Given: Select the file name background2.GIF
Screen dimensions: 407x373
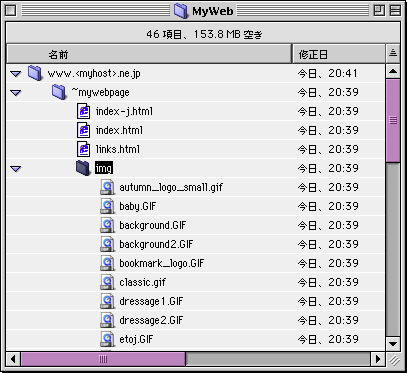Looking at the screenshot, I should click(x=156, y=244).
